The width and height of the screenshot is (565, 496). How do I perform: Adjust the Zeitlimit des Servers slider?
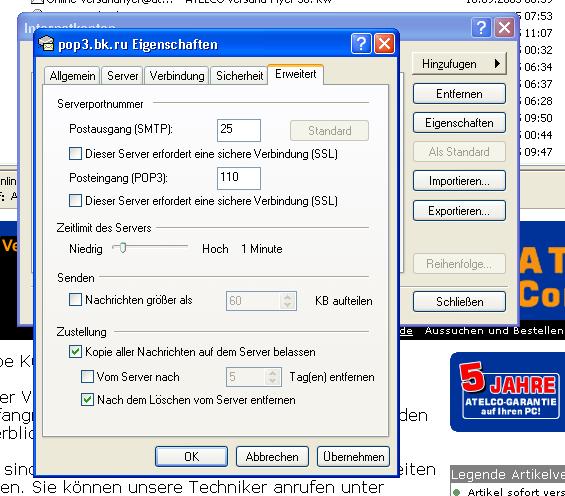coord(123,247)
